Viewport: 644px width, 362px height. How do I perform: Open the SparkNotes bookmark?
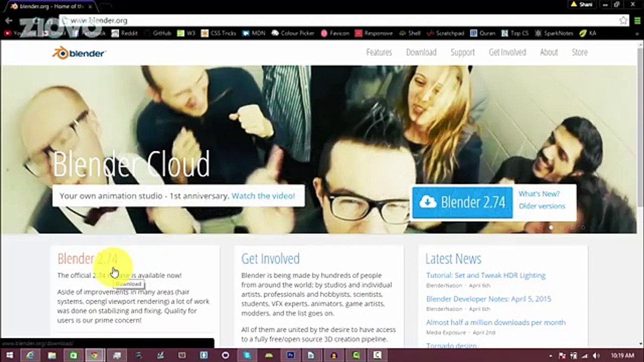pos(554,33)
